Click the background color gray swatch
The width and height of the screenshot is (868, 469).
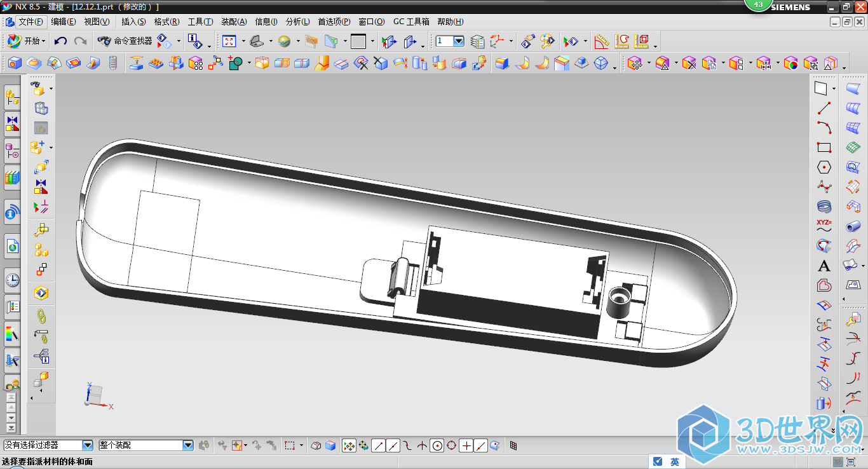[358, 41]
